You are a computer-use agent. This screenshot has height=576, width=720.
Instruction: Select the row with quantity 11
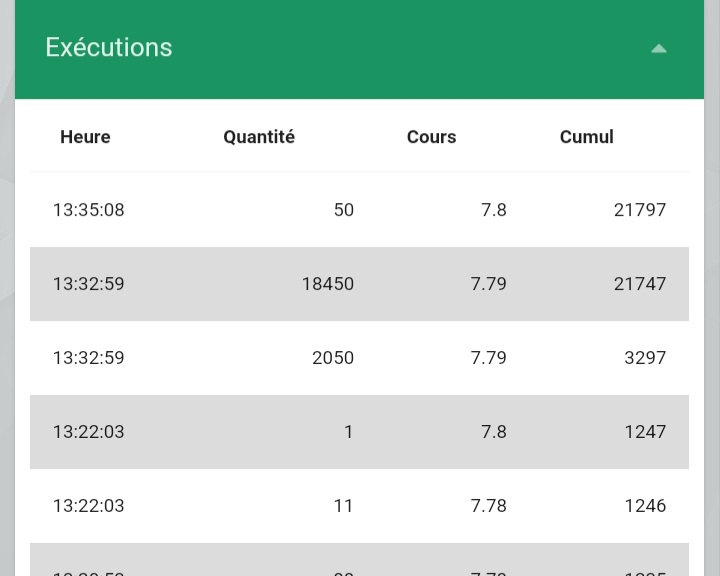[360, 506]
